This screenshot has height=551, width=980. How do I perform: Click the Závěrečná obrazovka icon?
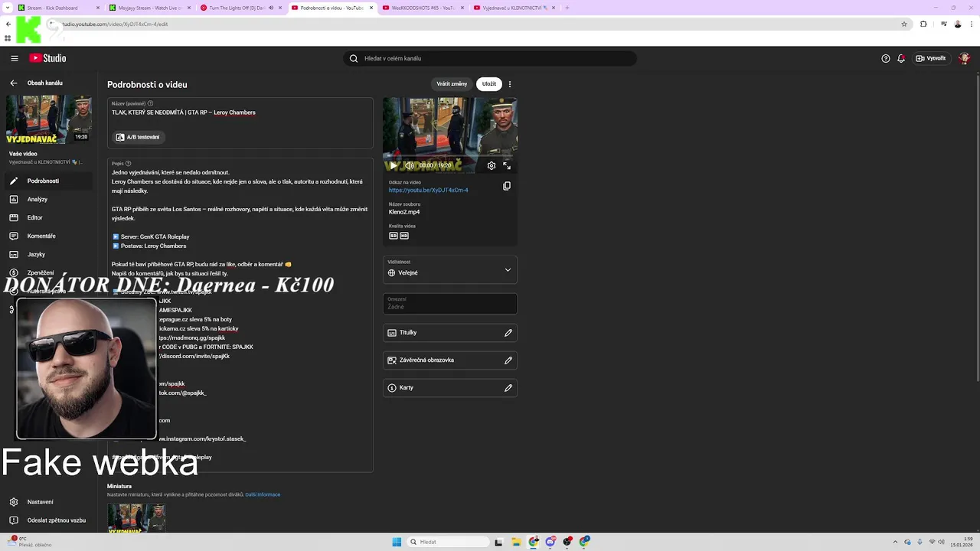(392, 360)
